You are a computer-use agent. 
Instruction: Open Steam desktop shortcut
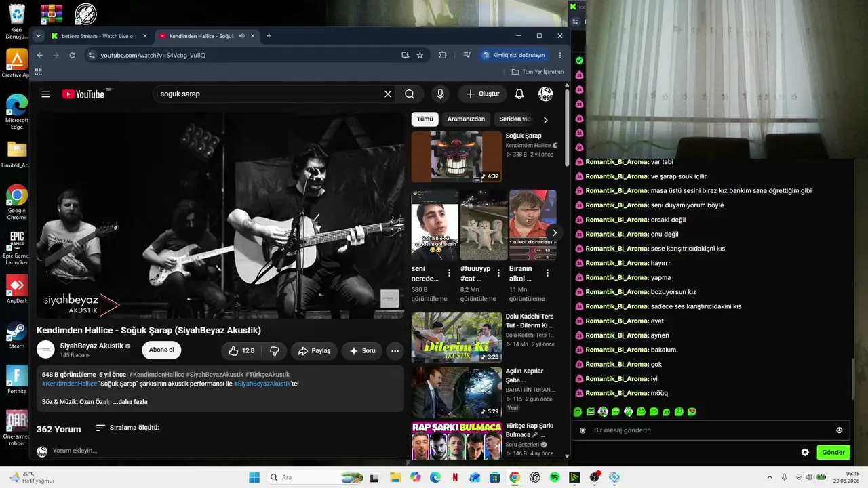click(16, 335)
